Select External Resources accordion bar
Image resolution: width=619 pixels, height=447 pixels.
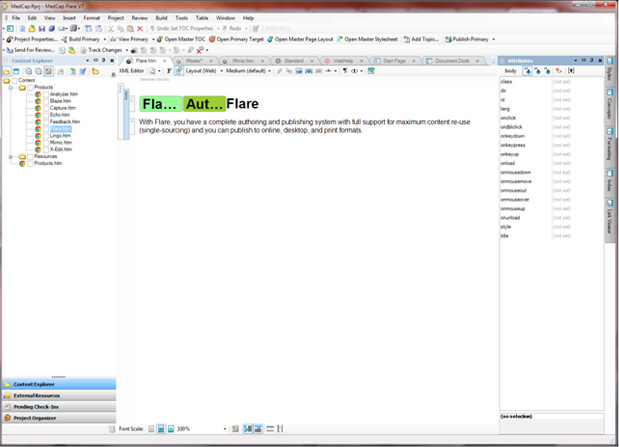pyautogui.click(x=59, y=396)
